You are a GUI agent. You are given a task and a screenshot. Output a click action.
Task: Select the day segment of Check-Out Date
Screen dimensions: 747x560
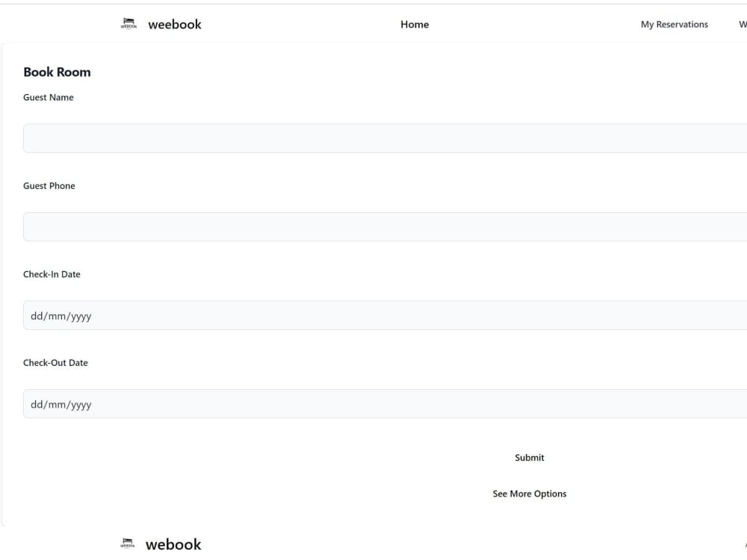click(36, 404)
